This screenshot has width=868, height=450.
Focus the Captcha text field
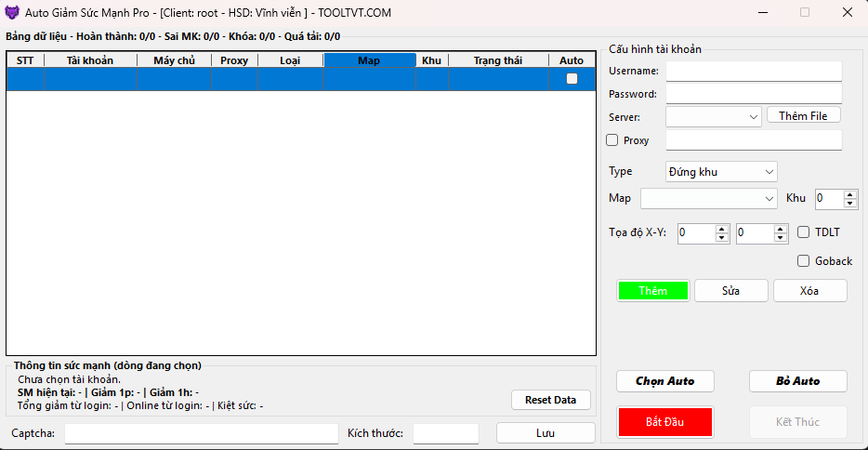pos(201,433)
